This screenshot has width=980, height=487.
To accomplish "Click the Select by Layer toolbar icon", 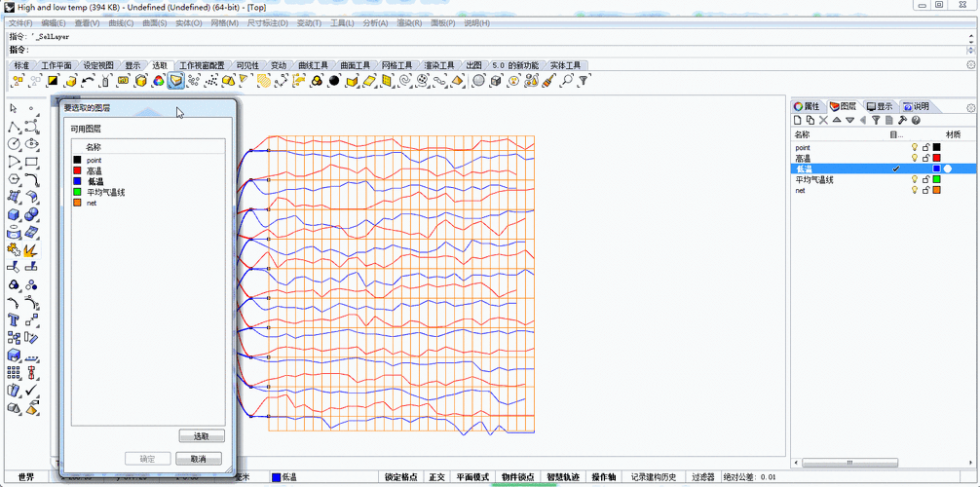I will click(x=175, y=81).
